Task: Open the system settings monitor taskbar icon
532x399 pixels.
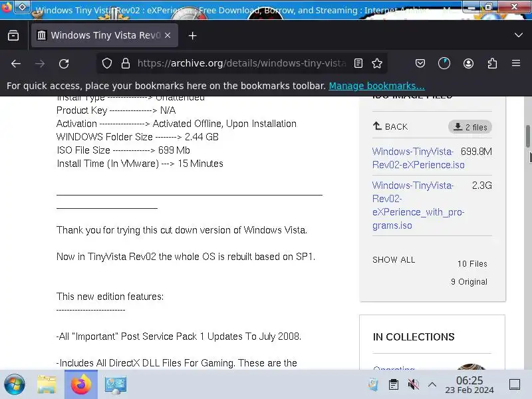Action: coord(115,384)
